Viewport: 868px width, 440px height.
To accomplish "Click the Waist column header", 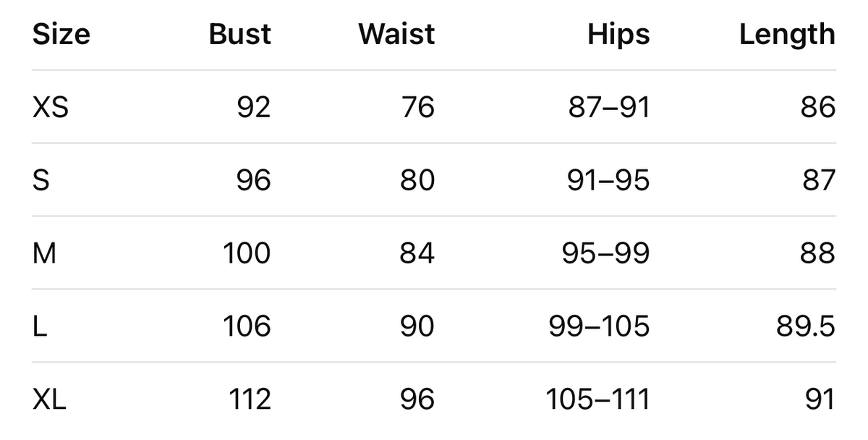I will 397,34.
